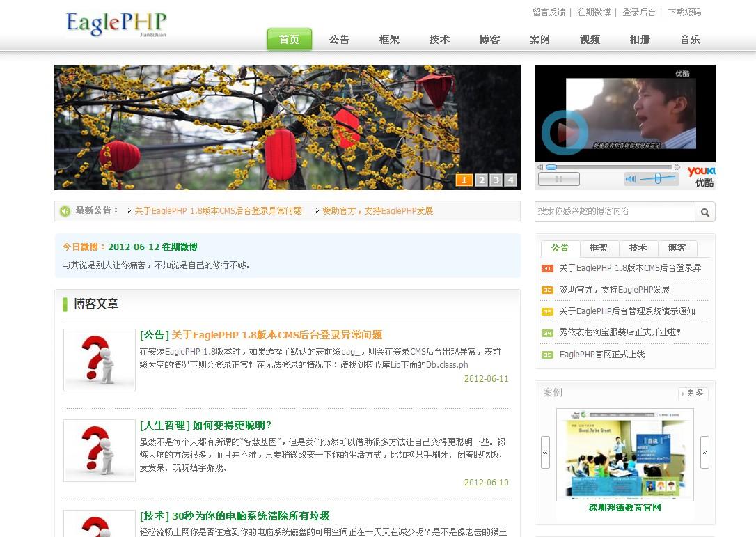The width and height of the screenshot is (756, 537).
Task: Click the search magnifier button
Action: point(705,212)
